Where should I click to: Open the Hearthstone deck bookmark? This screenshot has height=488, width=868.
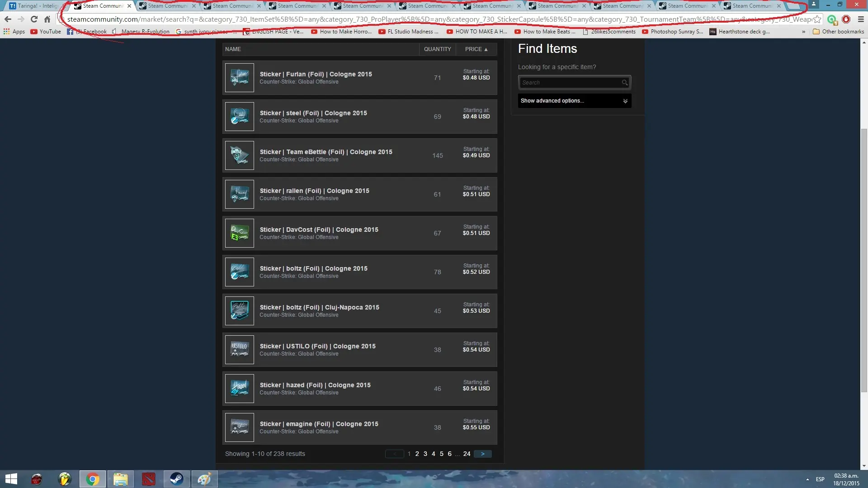click(740, 32)
